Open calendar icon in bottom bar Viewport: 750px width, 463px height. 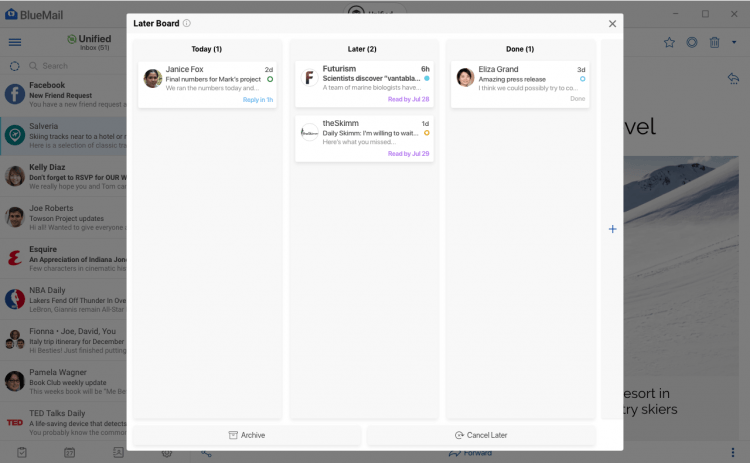(70, 452)
